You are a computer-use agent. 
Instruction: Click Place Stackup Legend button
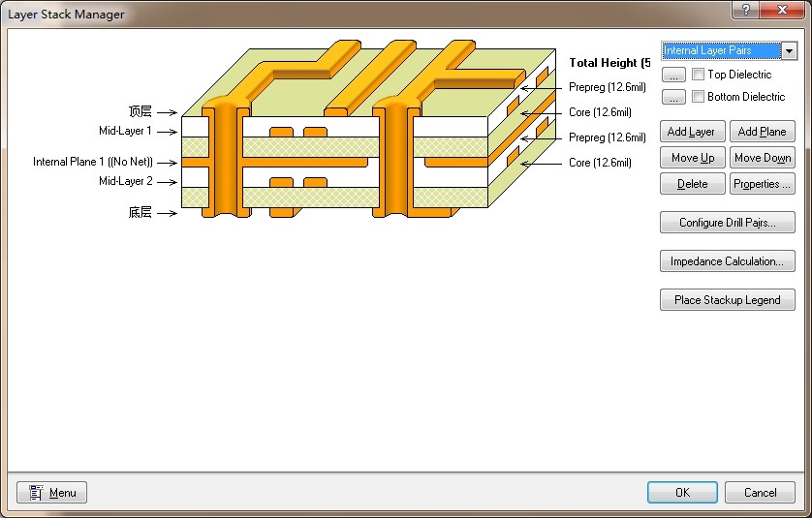(x=727, y=300)
